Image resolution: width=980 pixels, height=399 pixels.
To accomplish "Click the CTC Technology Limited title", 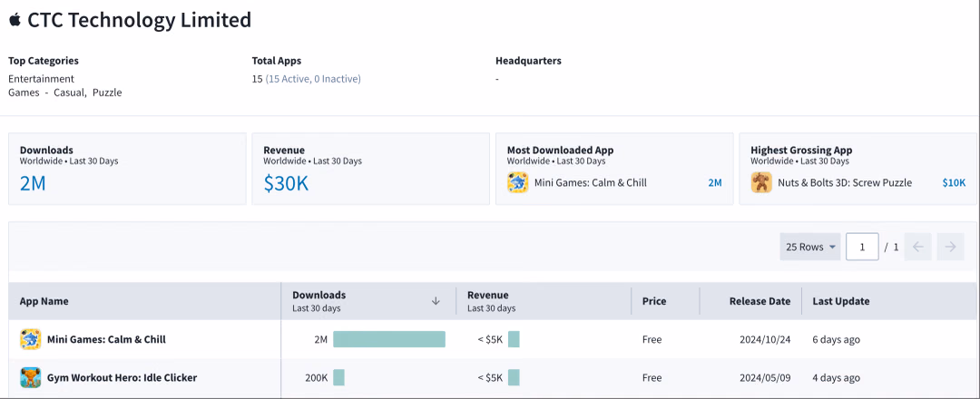I will 140,20.
